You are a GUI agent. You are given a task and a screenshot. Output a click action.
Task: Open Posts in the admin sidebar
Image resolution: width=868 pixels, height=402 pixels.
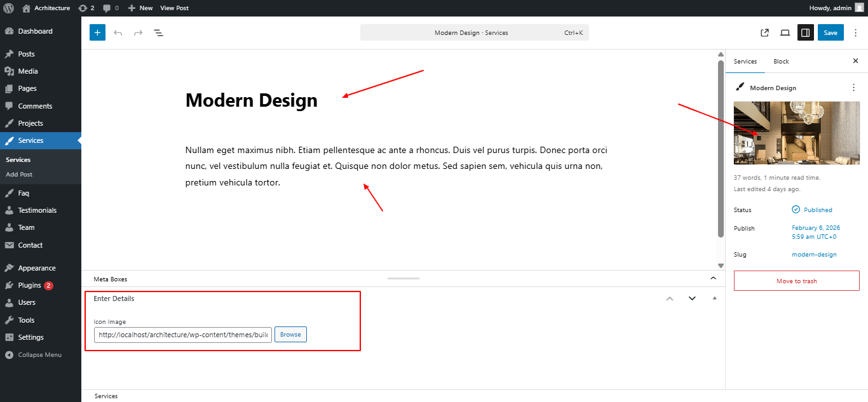pyautogui.click(x=41, y=54)
